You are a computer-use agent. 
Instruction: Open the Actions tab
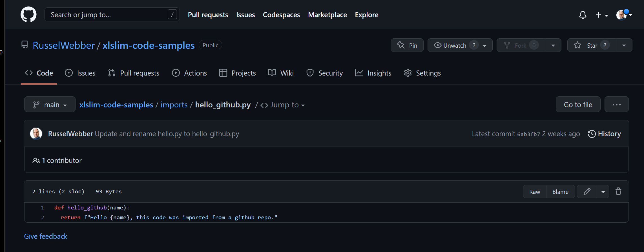189,73
